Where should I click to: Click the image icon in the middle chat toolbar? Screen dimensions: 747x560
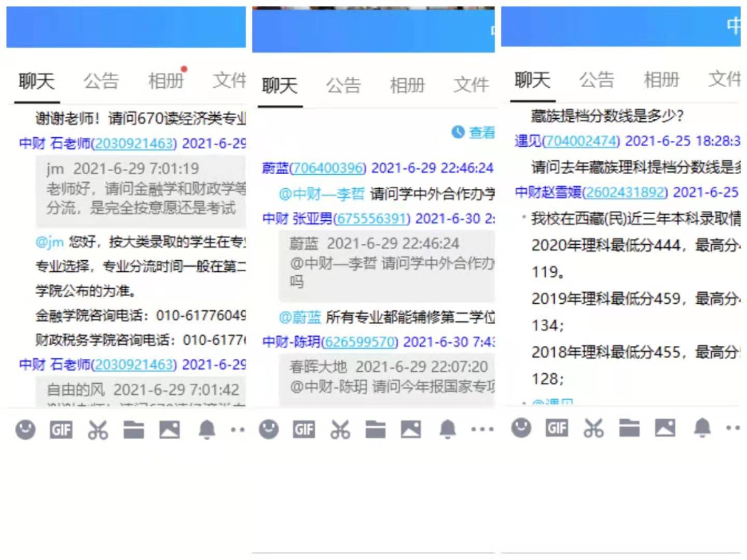410,429
